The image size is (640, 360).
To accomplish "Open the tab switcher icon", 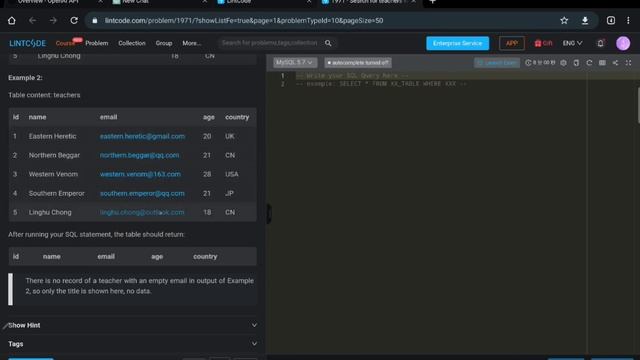I will pyautogui.click(x=611, y=20).
